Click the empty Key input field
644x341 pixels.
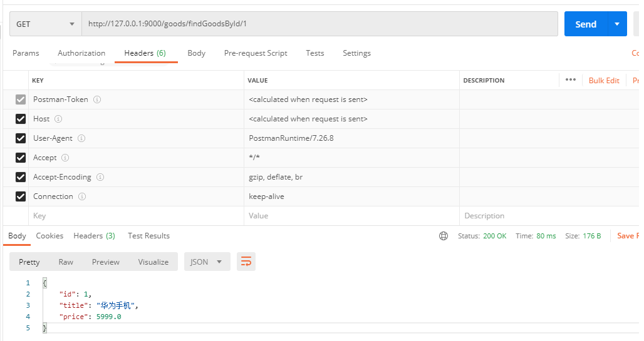(136, 216)
